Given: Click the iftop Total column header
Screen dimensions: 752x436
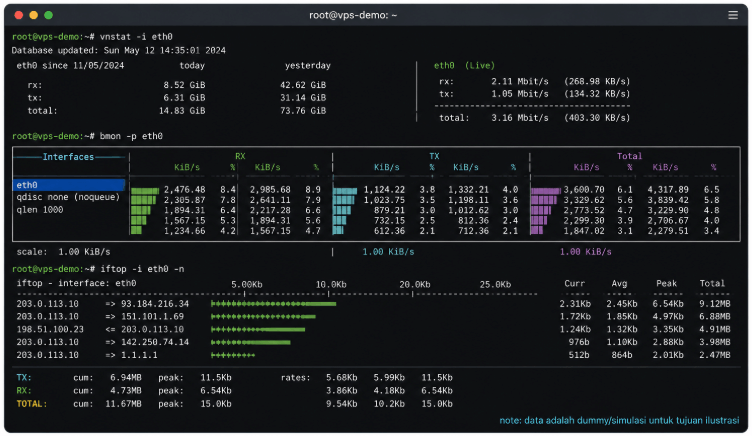Looking at the screenshot, I should (712, 283).
